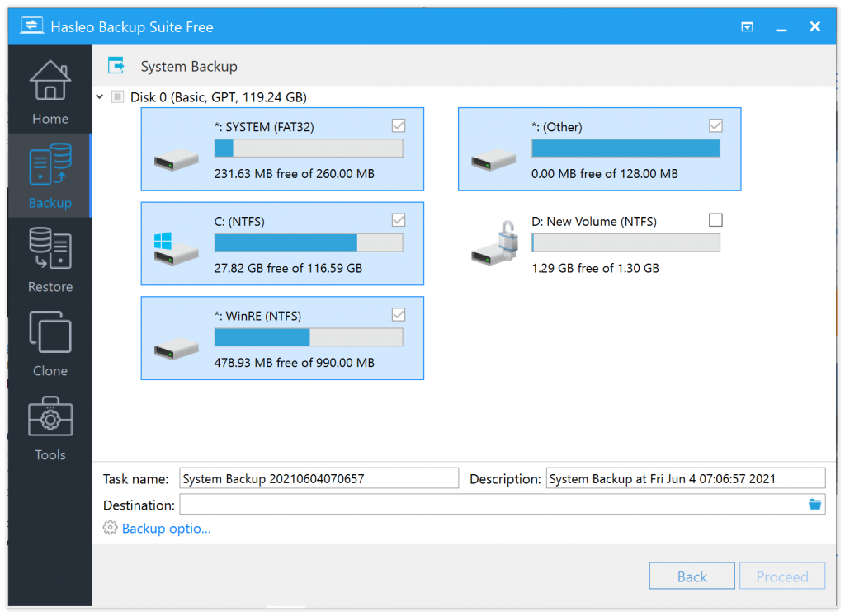Viewport: 845px width, 616px height.
Task: Click the (Other) partition usage bar
Action: pyautogui.click(x=625, y=148)
